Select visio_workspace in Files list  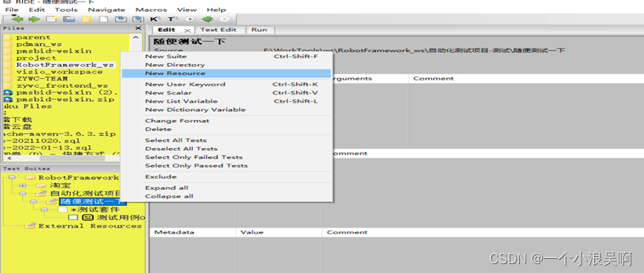point(60,72)
